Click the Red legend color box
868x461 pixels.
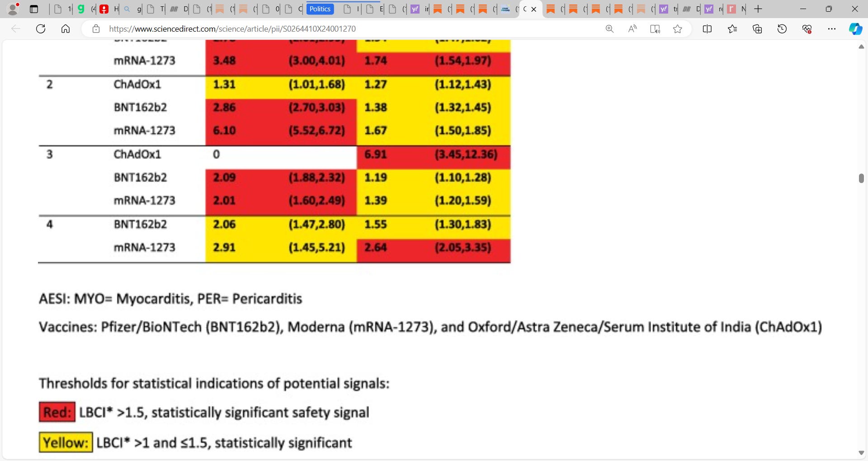(57, 412)
